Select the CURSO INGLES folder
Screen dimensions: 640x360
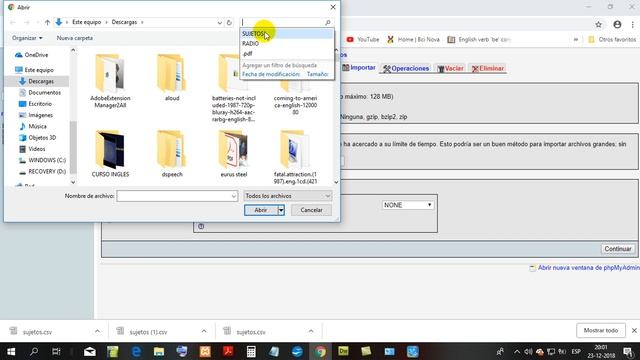(x=110, y=153)
